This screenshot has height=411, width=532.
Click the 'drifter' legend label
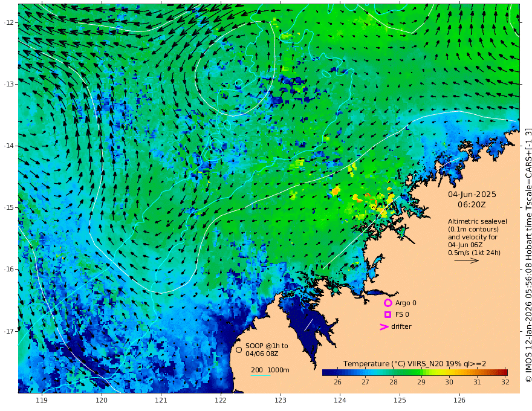click(x=401, y=326)
